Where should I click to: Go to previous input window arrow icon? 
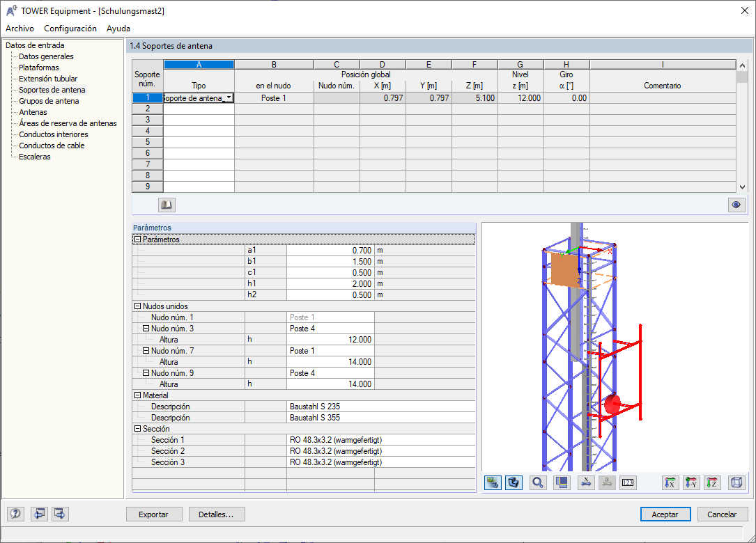click(39, 514)
